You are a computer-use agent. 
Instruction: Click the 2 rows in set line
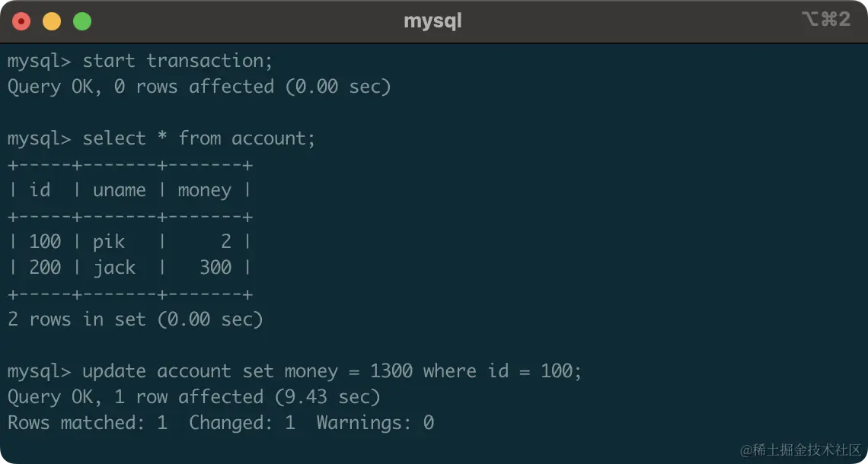point(136,319)
